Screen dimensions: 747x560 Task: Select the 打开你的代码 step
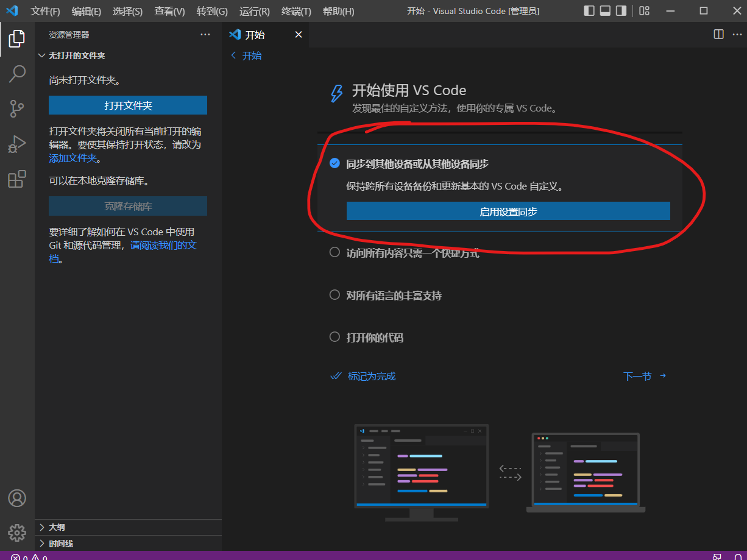pos(366,337)
